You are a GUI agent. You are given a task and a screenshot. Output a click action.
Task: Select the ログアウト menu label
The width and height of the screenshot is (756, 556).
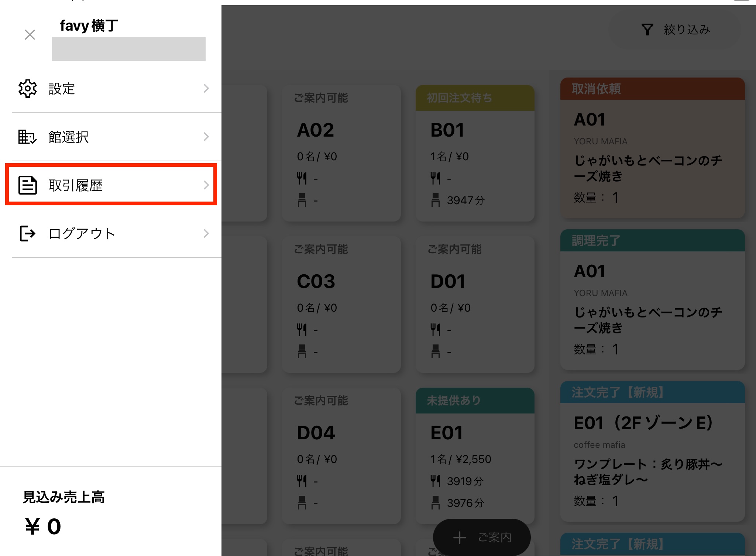tap(82, 233)
